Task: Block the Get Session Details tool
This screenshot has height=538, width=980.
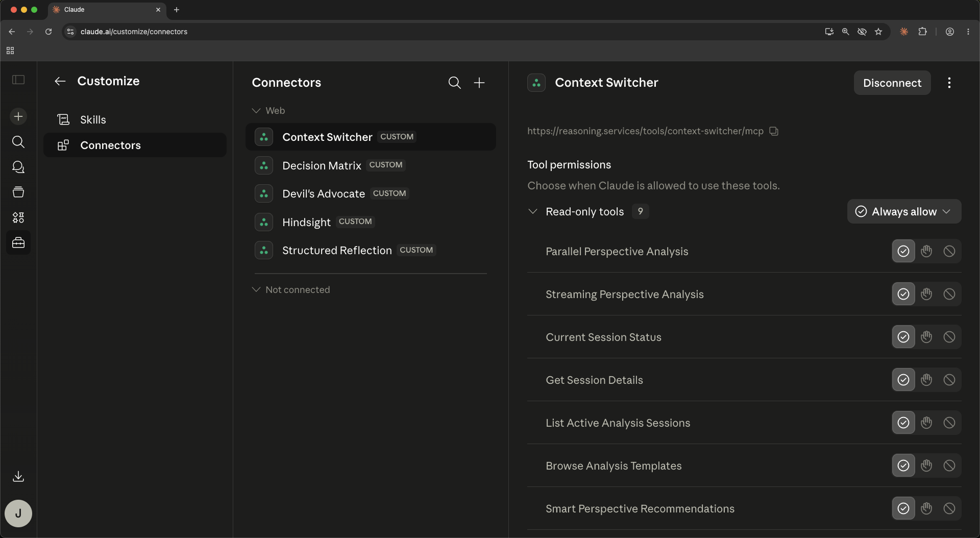Action: coord(949,380)
